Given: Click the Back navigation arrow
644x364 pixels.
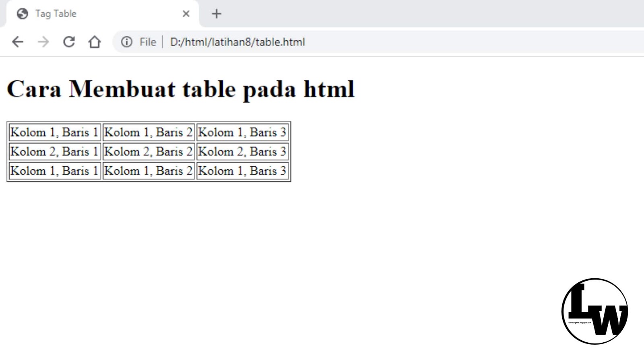Looking at the screenshot, I should coord(17,42).
